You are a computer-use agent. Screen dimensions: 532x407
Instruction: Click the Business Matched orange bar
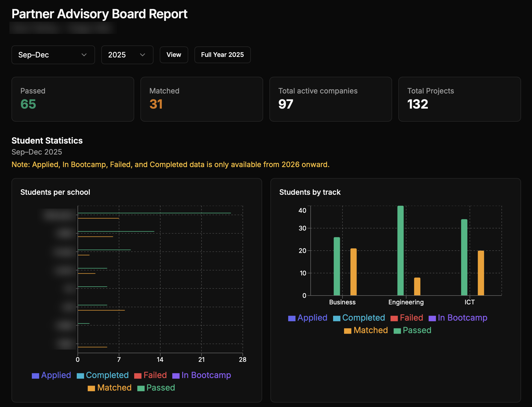[353, 272]
